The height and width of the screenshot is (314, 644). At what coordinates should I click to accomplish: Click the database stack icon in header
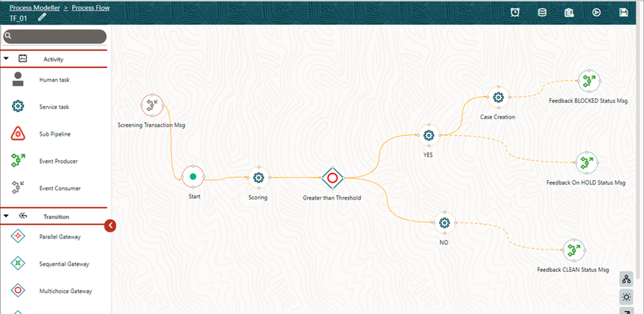pyautogui.click(x=542, y=13)
